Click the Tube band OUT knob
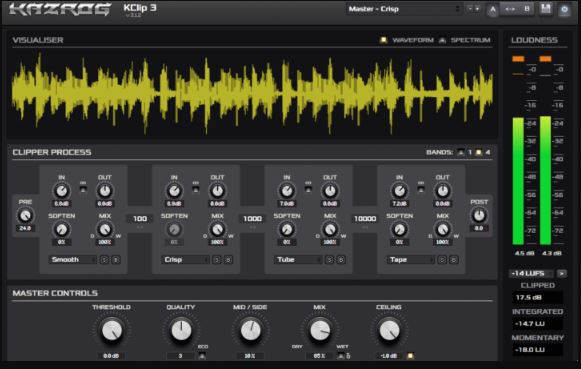This screenshot has width=581, height=369. [330, 191]
